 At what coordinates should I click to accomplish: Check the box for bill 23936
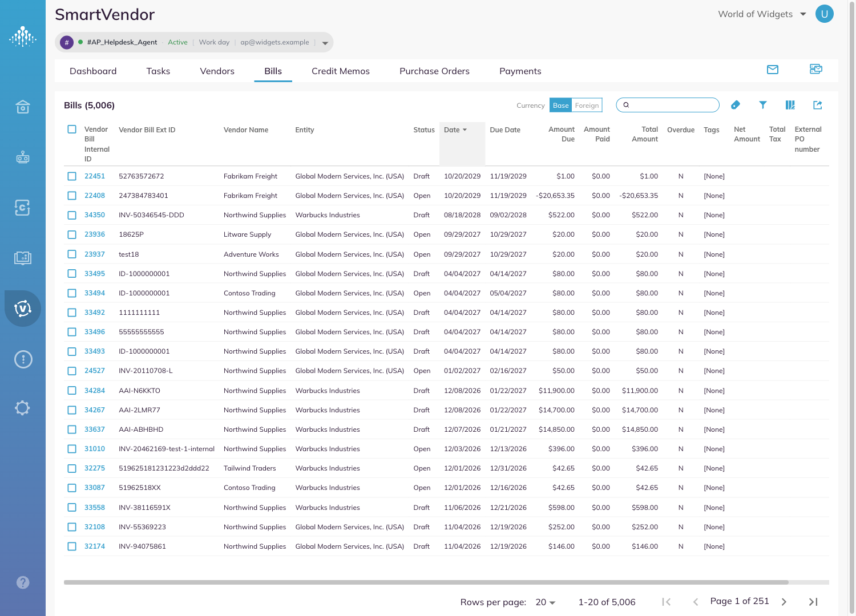pyautogui.click(x=72, y=234)
